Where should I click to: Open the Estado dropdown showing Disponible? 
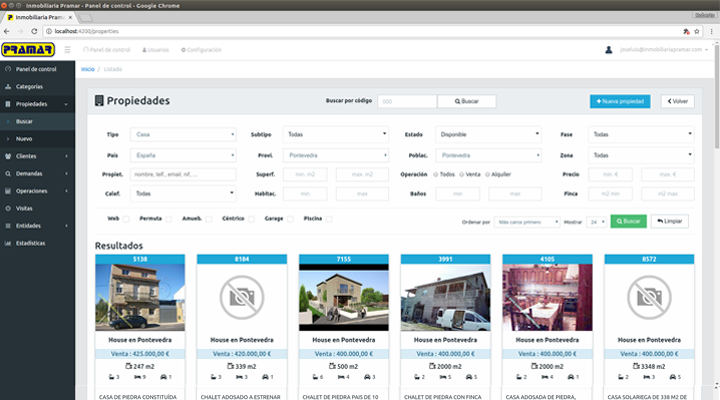[488, 134]
